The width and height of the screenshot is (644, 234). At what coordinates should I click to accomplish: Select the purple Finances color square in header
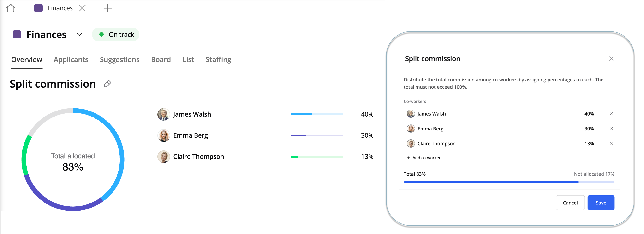(x=17, y=35)
